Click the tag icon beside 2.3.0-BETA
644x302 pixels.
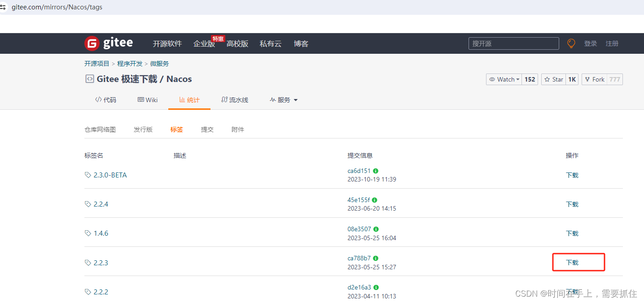tap(88, 175)
